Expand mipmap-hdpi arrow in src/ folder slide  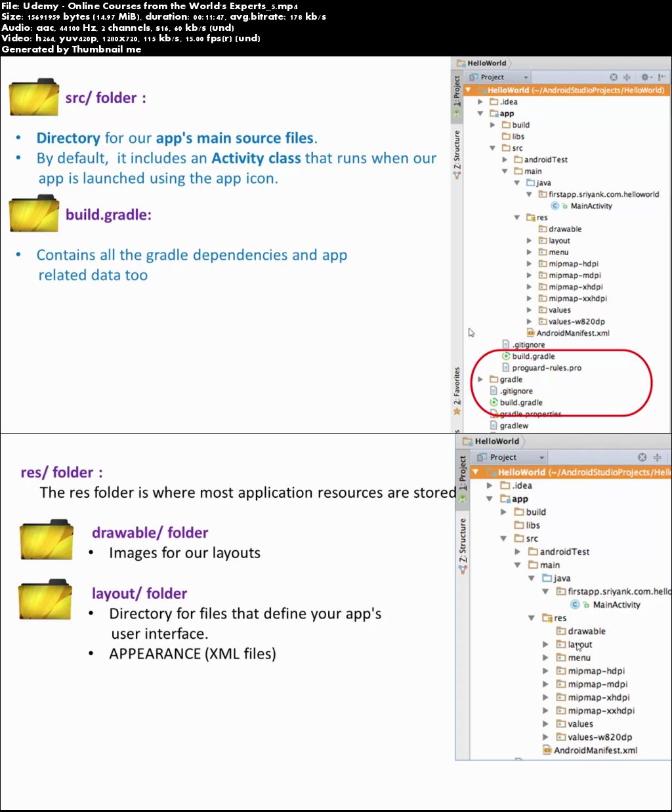click(529, 264)
